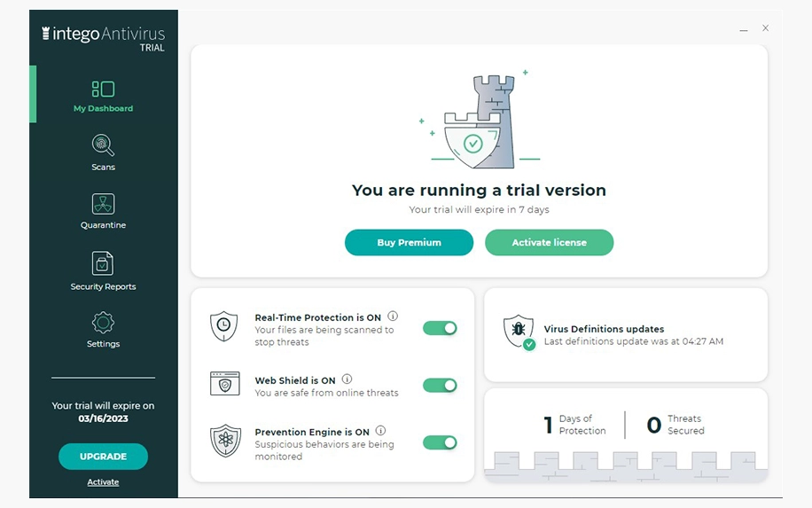Click the trial expiry date 03/16/2023
Screen dimensions: 812x508
103,418
